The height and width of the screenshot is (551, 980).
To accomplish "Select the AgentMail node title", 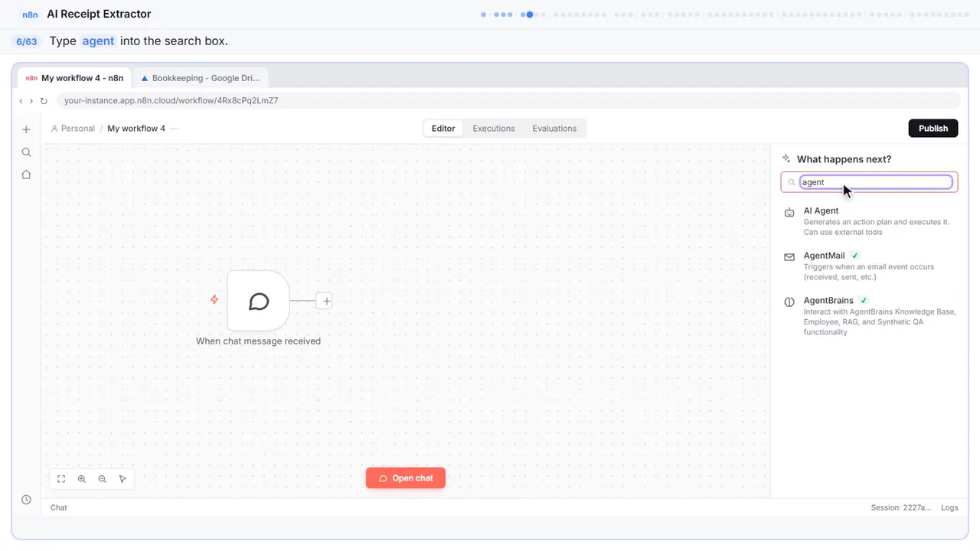I will tap(824, 256).
